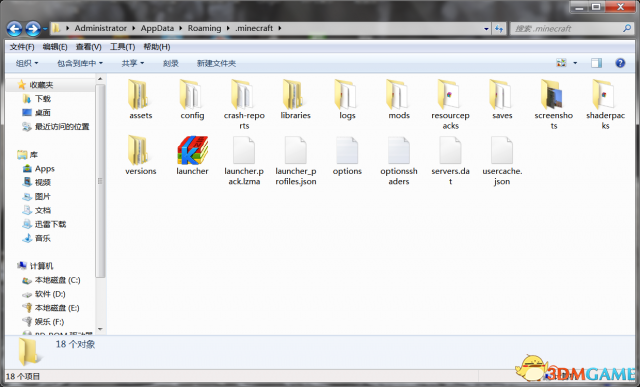This screenshot has width=640, height=387.
Task: Select the launcher.pack.lzma file
Action: (x=244, y=160)
